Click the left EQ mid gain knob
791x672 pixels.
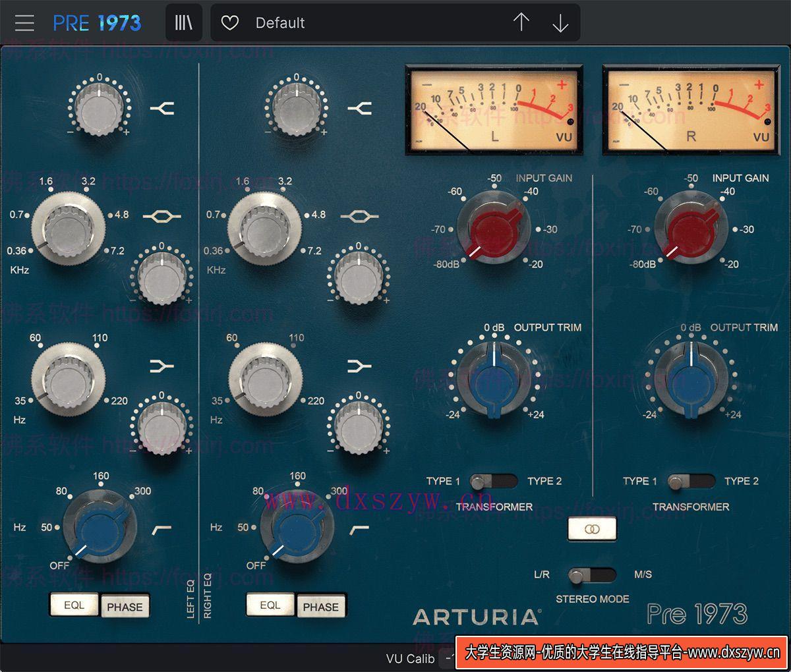(161, 278)
